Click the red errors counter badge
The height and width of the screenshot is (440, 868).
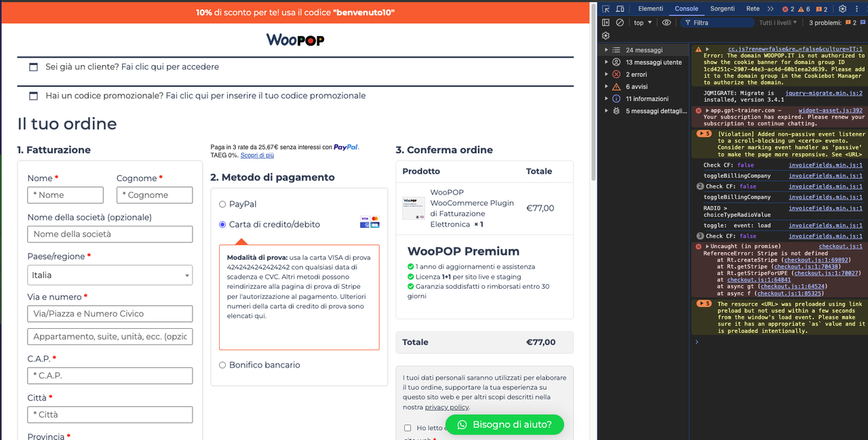(789, 9)
